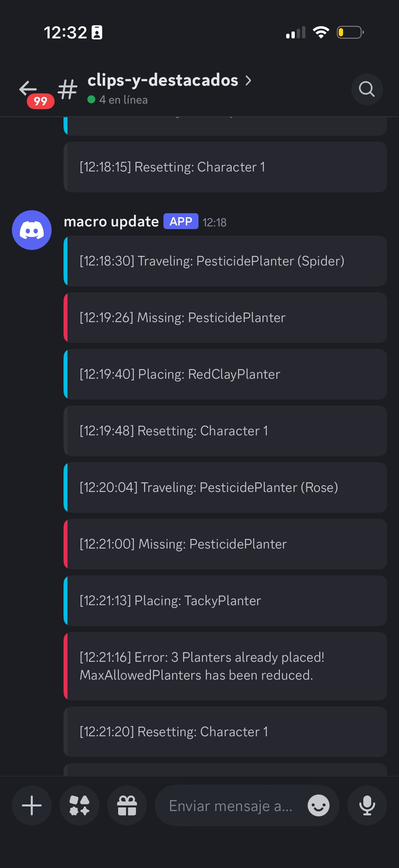Tap the macro update username
The height and width of the screenshot is (868, 399).
pos(111,222)
